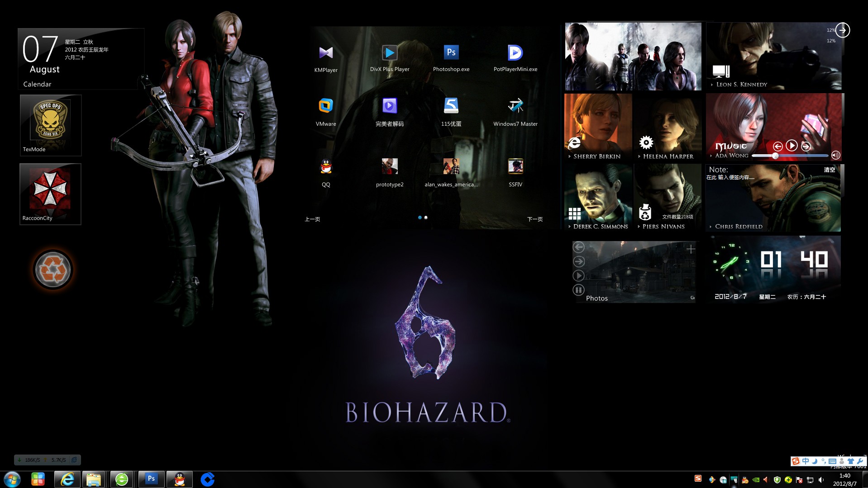Pause the Photos slideshow

(578, 290)
